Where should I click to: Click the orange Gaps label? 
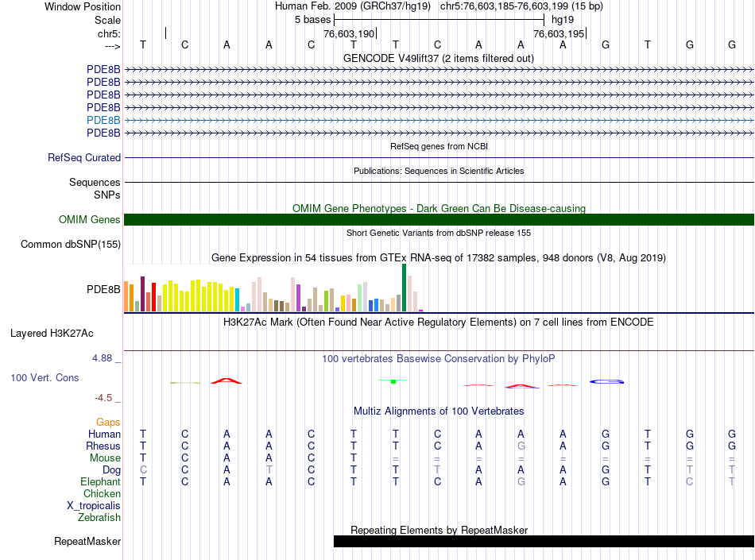click(x=108, y=422)
